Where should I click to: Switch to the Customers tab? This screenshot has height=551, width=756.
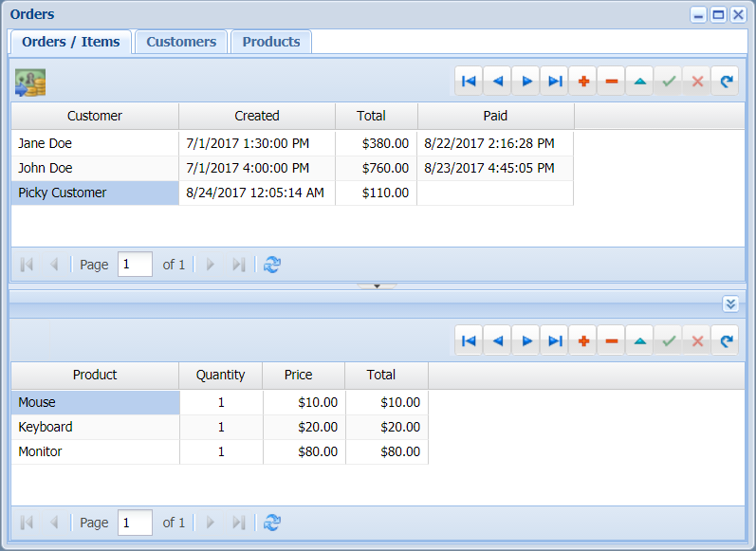181,42
